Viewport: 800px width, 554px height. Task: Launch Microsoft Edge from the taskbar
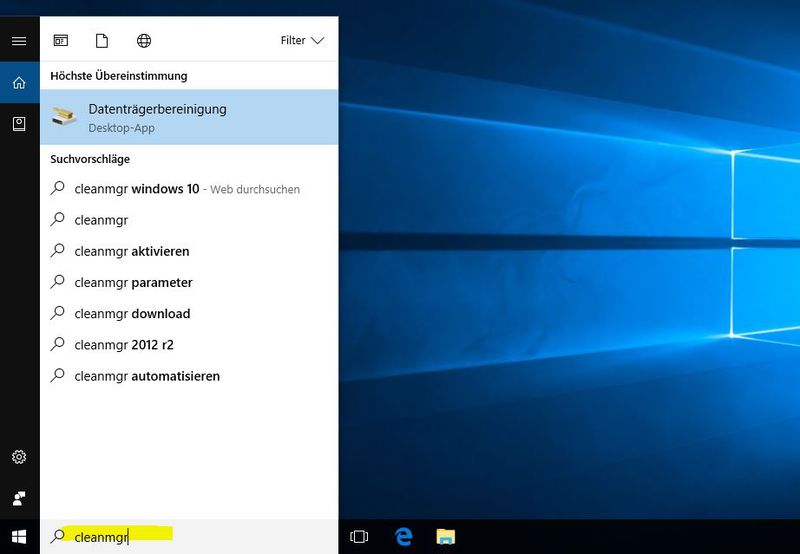pos(403,537)
